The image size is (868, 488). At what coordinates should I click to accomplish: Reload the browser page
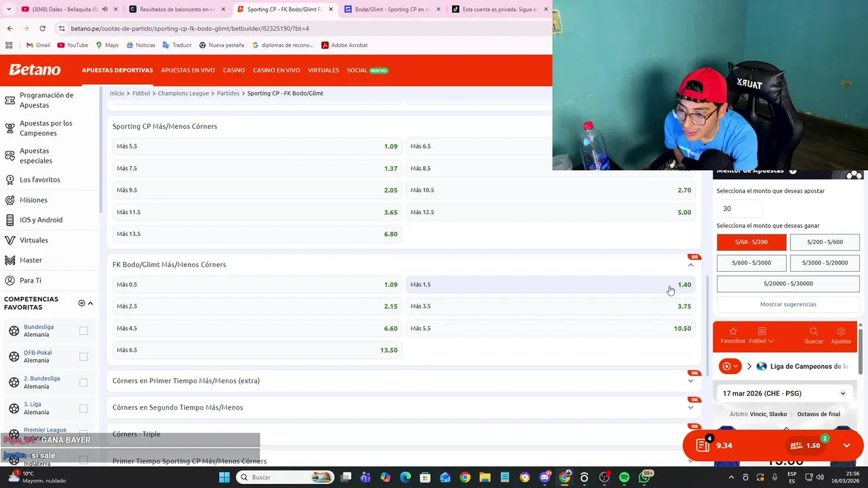pos(42,28)
